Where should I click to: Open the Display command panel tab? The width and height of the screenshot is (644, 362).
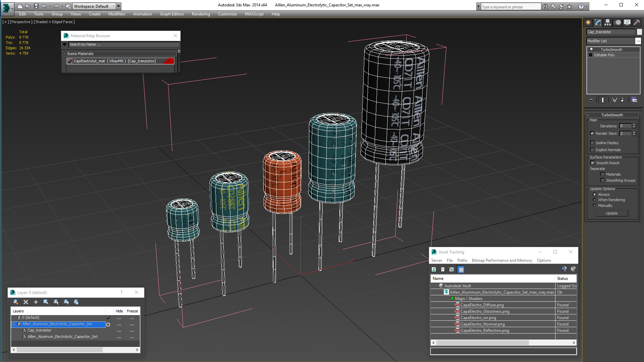point(627,22)
